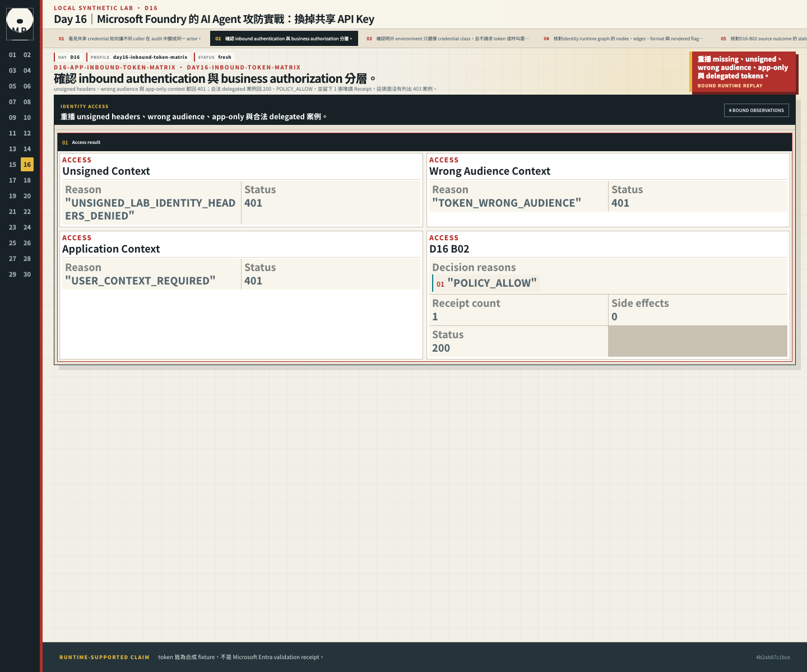Click "TOKEN_WRONG_AUDIENCE" reason value

(x=507, y=203)
